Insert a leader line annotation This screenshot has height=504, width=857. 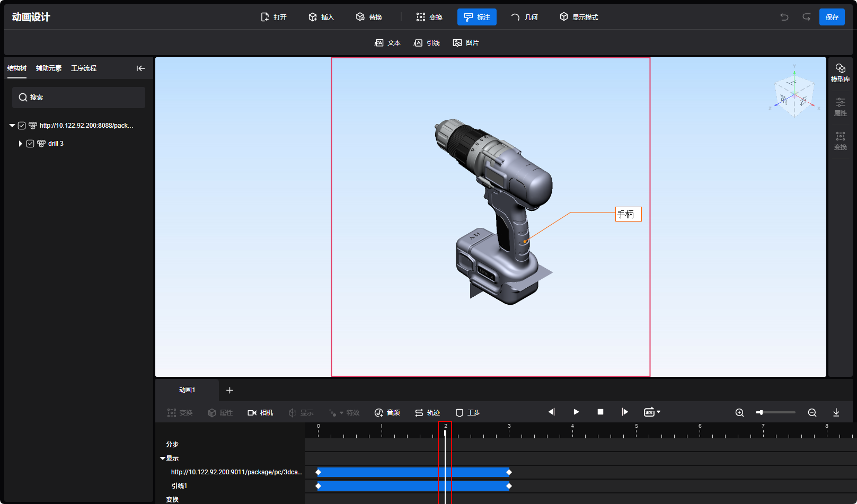pos(427,43)
